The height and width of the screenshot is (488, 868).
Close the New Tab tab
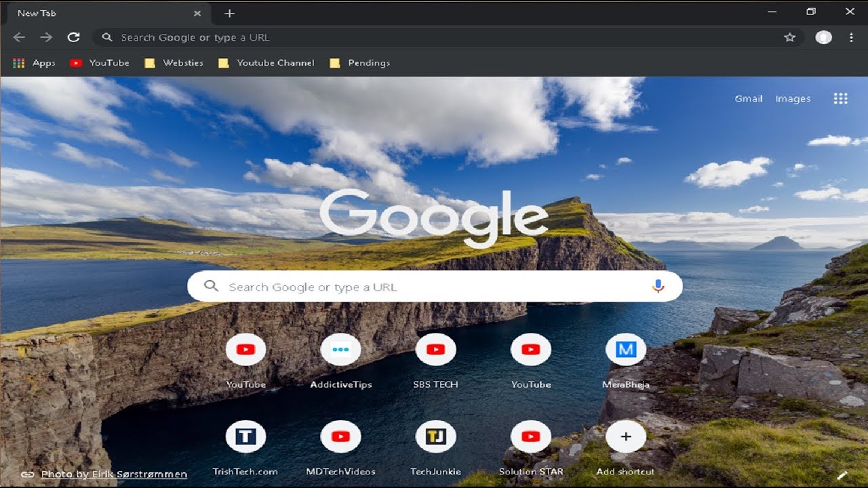197,13
